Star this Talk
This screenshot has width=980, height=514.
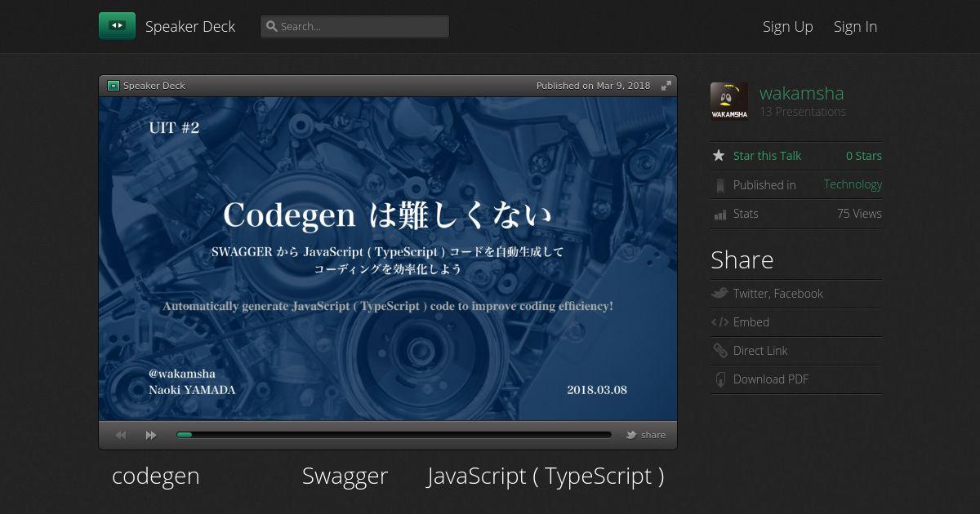767,156
